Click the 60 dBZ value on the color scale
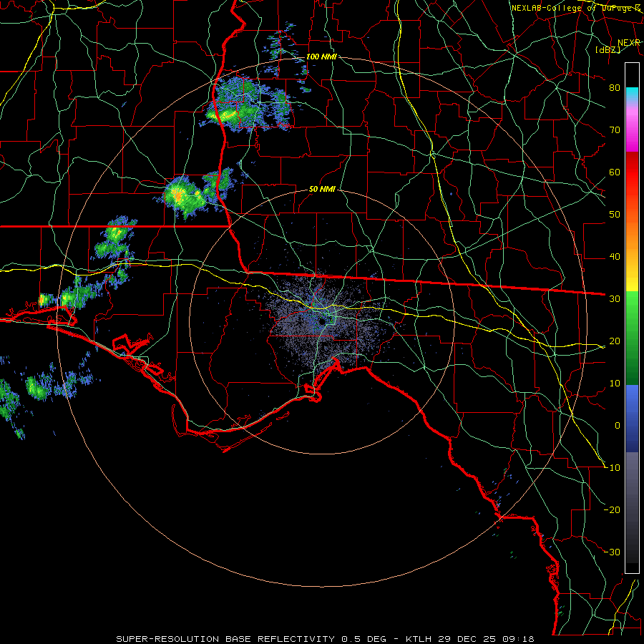Viewport: 644px width, 644px height. click(615, 172)
